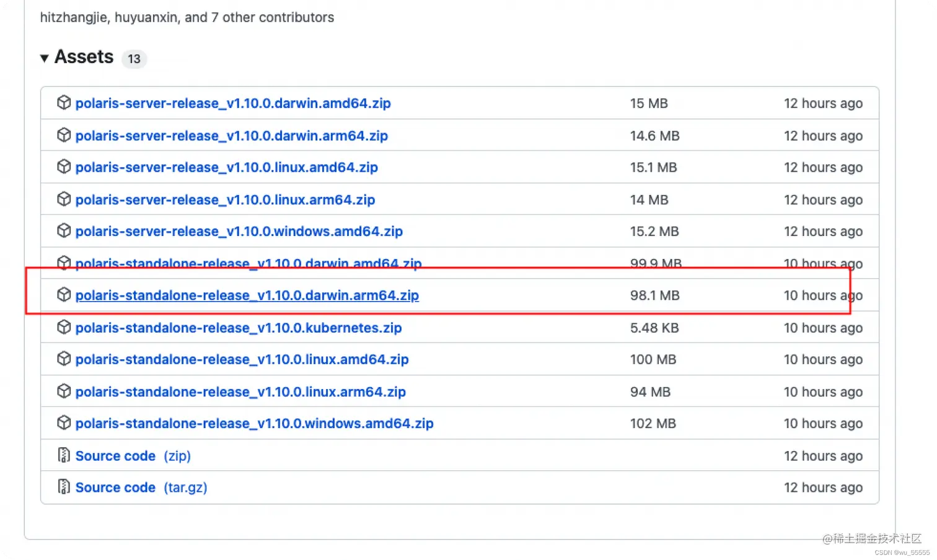Click timestamp in server darwin.amd64.zip row

823,103
